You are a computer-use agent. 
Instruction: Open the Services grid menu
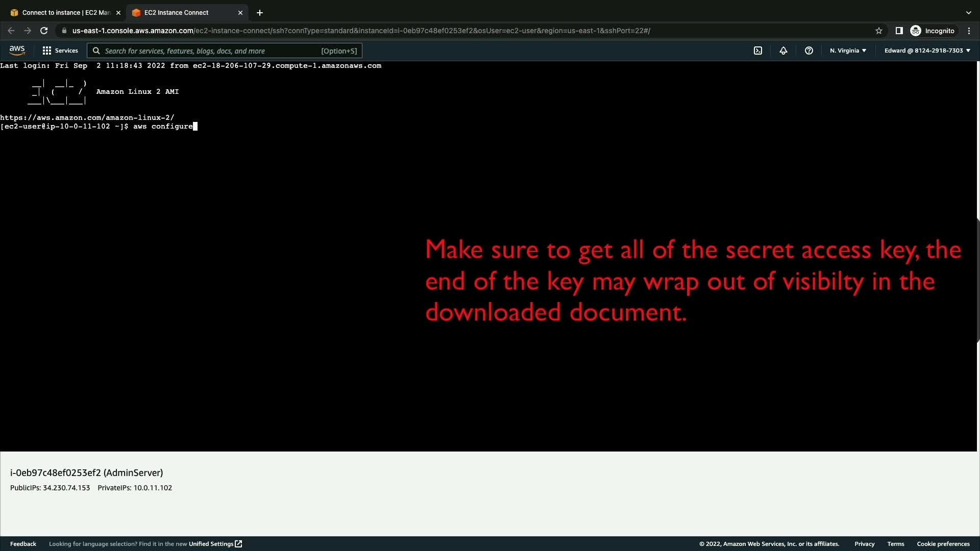(60, 51)
